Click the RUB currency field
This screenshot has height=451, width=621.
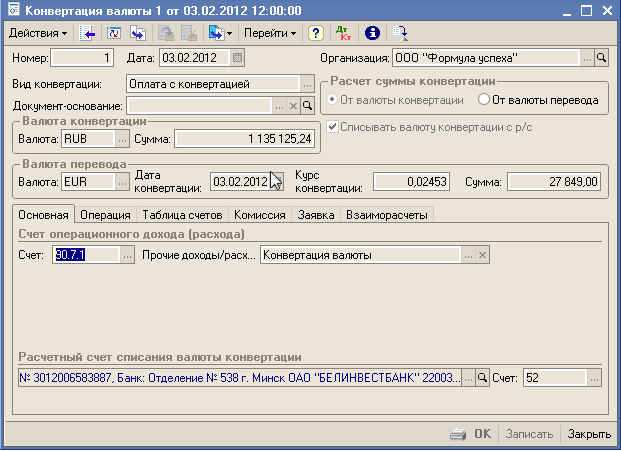pyautogui.click(x=88, y=139)
